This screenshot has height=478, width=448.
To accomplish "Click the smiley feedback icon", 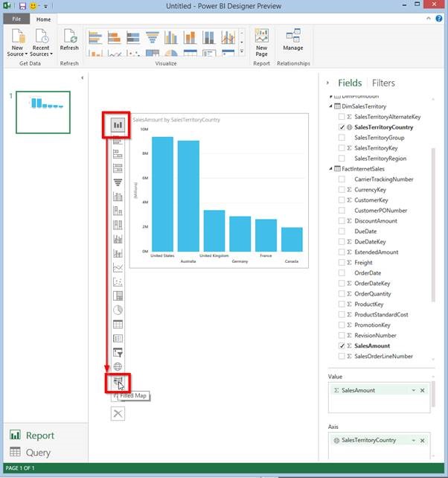I will pyautogui.click(x=33, y=6).
